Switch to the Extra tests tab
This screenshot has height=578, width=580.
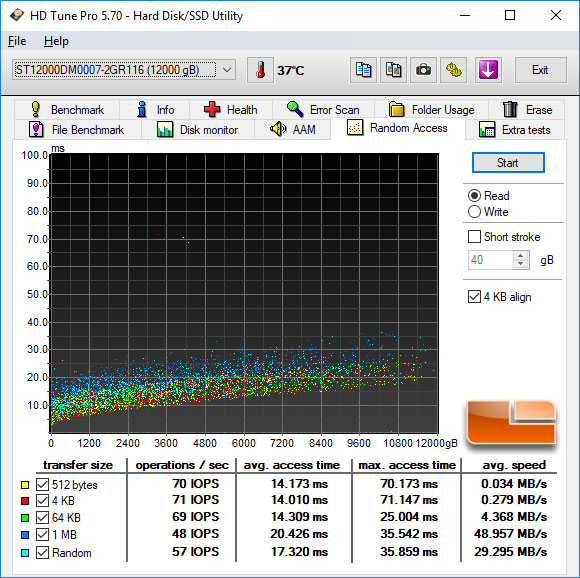coord(515,130)
